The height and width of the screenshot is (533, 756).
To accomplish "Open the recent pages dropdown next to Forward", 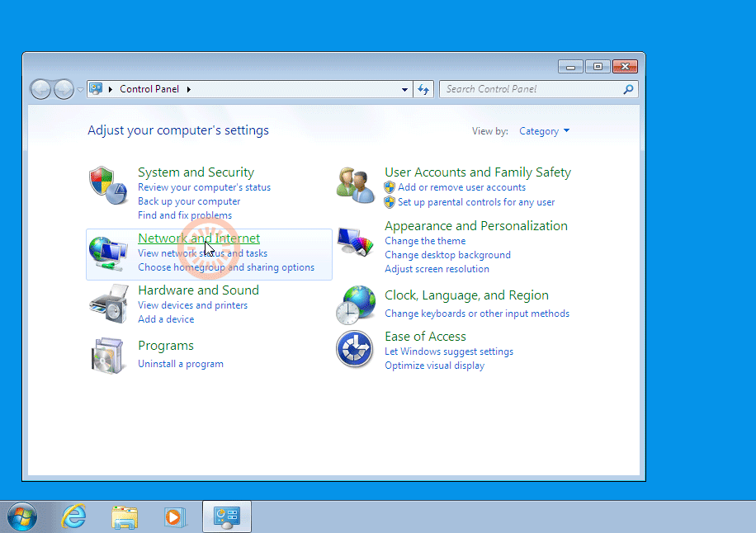I will (81, 89).
